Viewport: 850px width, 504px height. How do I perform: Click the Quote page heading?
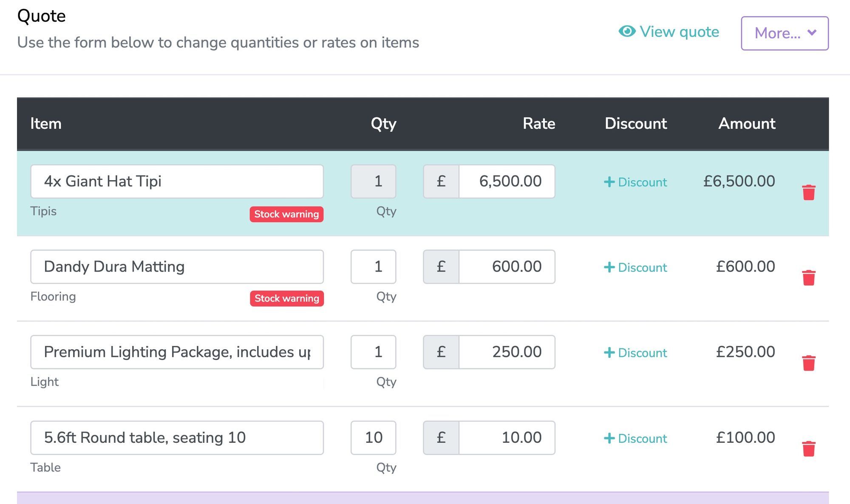pyautogui.click(x=41, y=16)
